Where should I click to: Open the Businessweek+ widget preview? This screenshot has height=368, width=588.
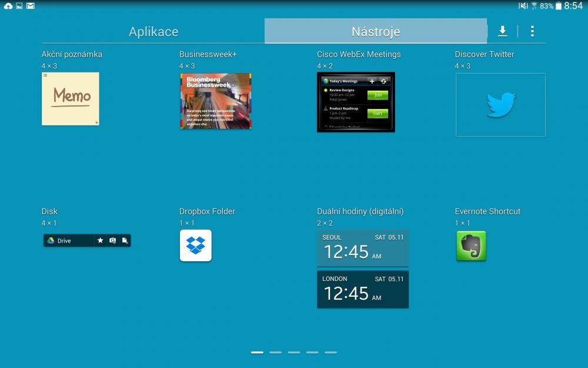216,101
